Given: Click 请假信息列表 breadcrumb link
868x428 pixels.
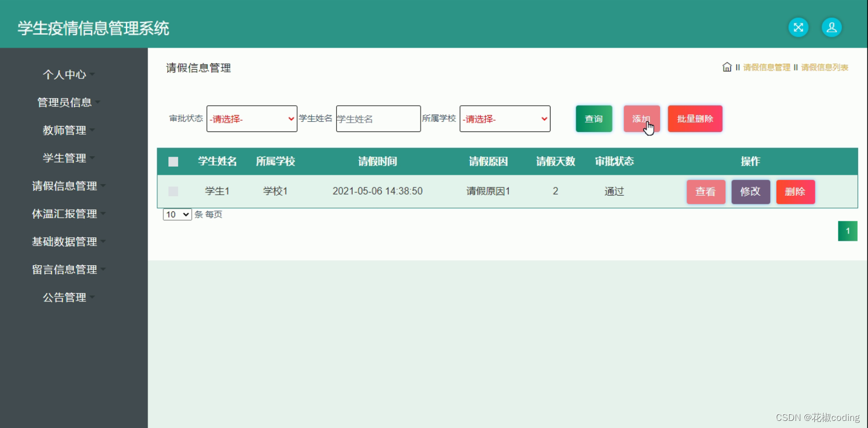Looking at the screenshot, I should (825, 67).
